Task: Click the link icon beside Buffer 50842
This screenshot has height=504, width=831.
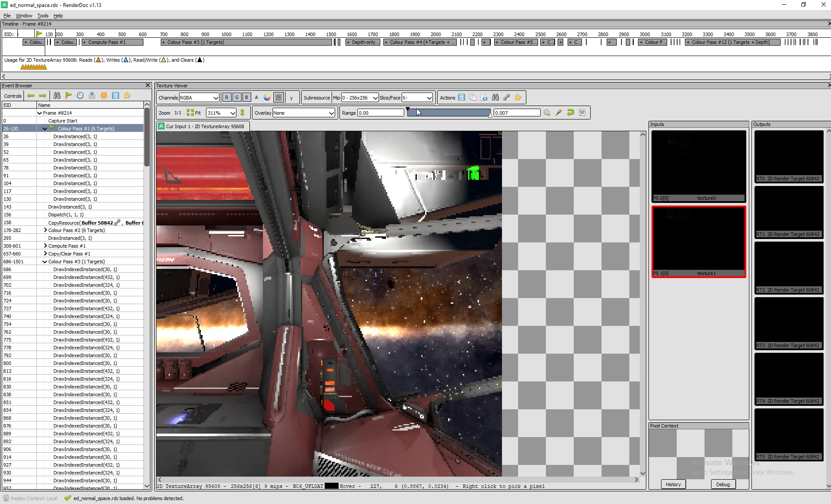Action: (117, 222)
